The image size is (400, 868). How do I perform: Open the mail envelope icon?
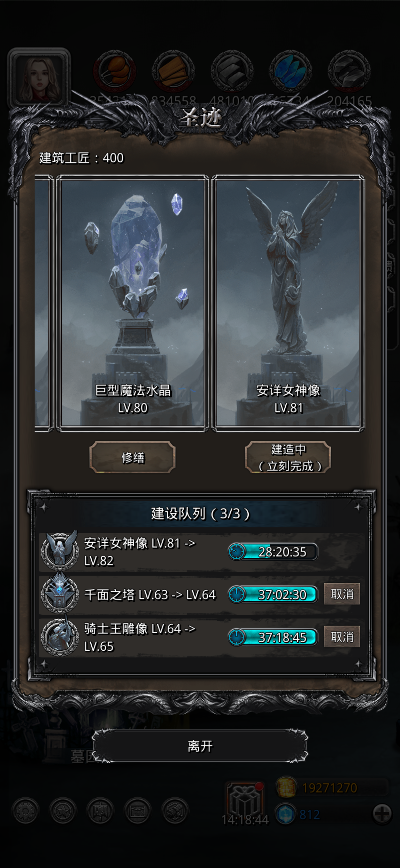click(x=138, y=811)
